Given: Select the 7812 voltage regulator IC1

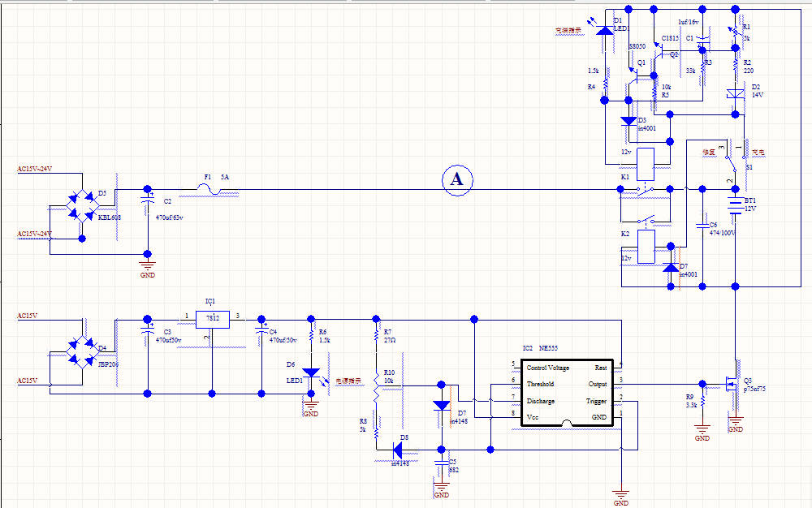Looking at the screenshot, I should click(x=213, y=318).
